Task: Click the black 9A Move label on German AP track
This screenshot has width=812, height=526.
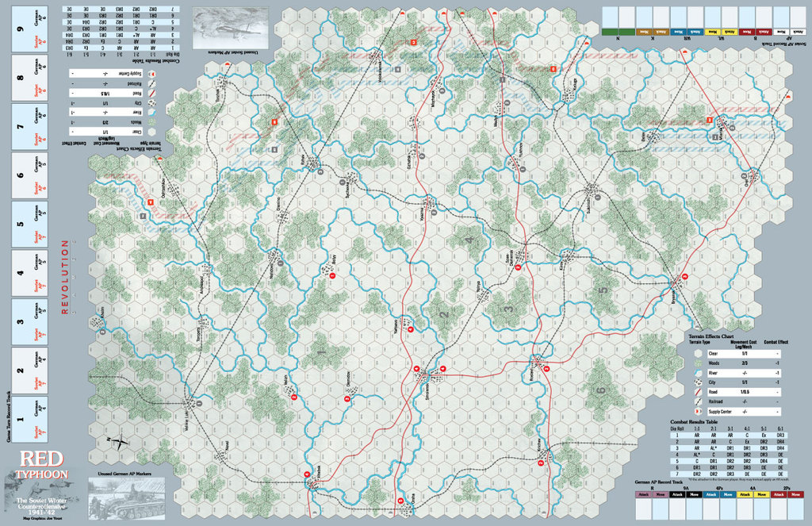Action: point(695,494)
